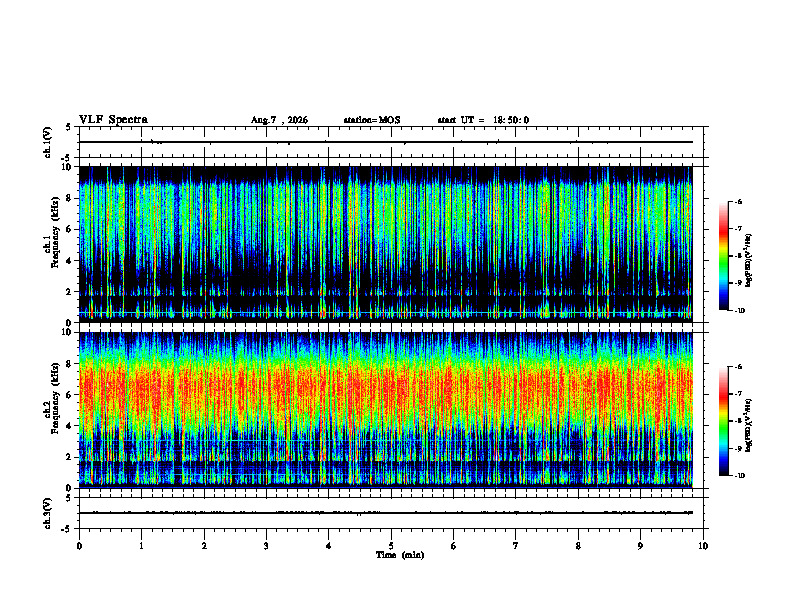Click the time axis tick label "0" min
Image resolution: width=792 pixels, height=612 pixels.
(79, 546)
